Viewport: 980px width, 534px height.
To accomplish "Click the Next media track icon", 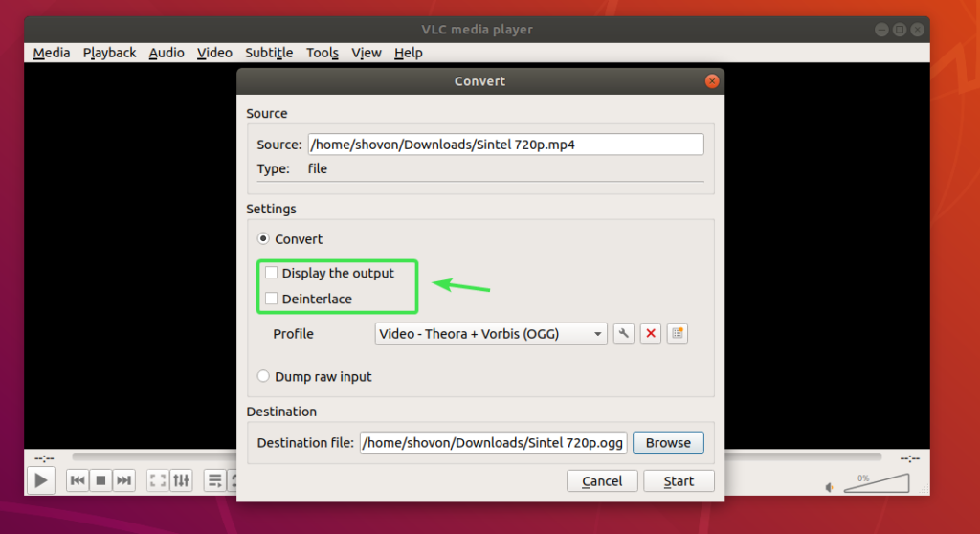I will (x=123, y=480).
